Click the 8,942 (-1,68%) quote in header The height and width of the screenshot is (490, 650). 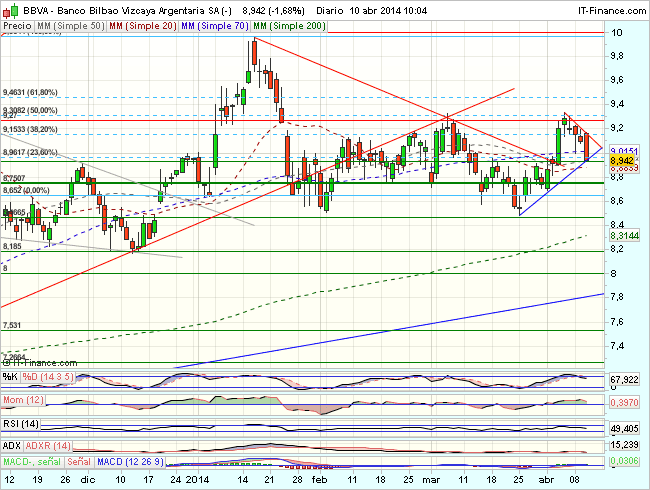pyautogui.click(x=273, y=11)
